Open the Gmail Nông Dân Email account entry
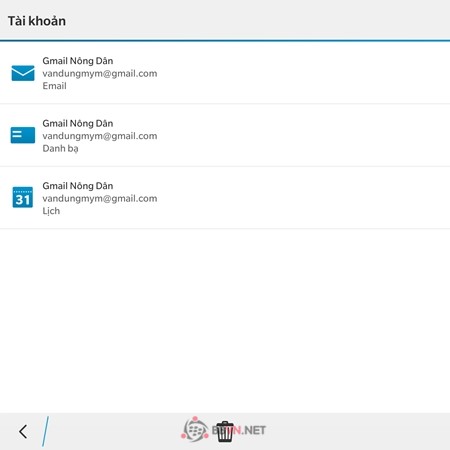The image size is (450, 450). click(x=225, y=73)
